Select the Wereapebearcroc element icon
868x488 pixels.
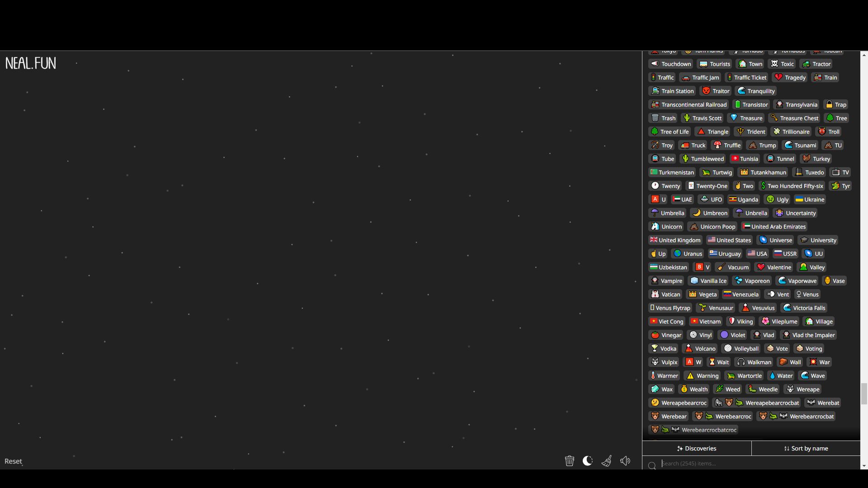click(x=655, y=402)
